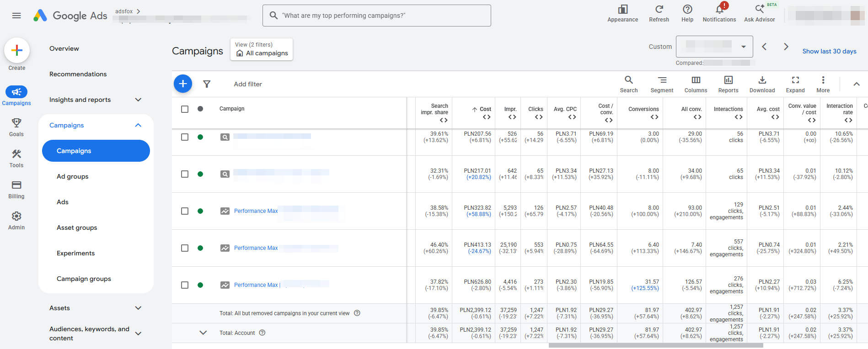Check the Performance Max row costing PLN626.80
Screen dimensions: 868x349
click(x=185, y=285)
